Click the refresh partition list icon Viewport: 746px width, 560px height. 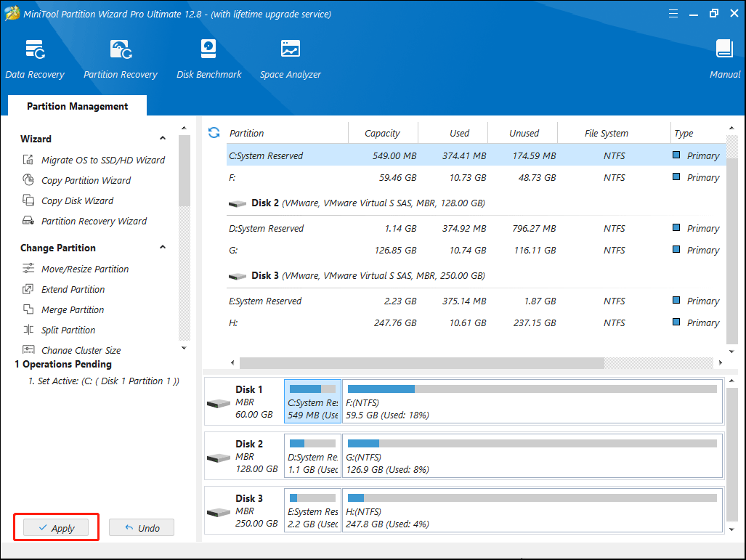coord(214,133)
